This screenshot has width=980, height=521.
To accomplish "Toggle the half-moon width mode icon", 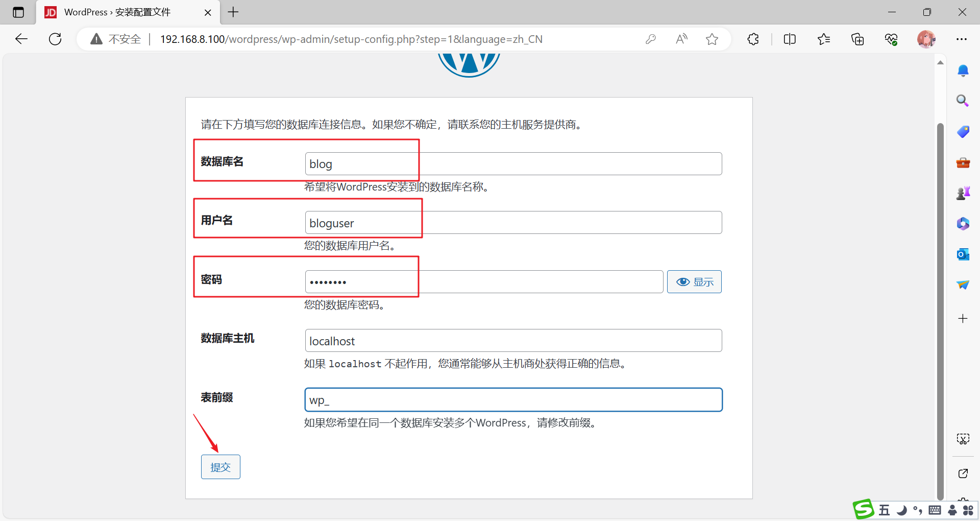I will (902, 510).
